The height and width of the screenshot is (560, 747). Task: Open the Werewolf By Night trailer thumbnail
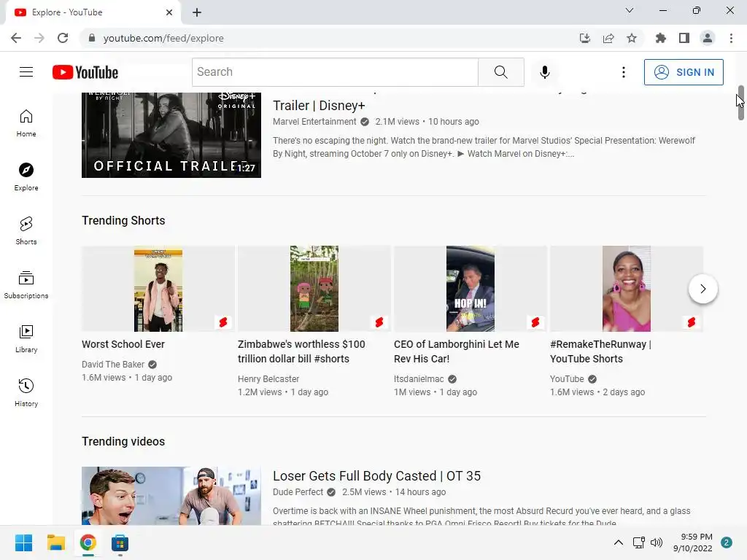click(171, 135)
